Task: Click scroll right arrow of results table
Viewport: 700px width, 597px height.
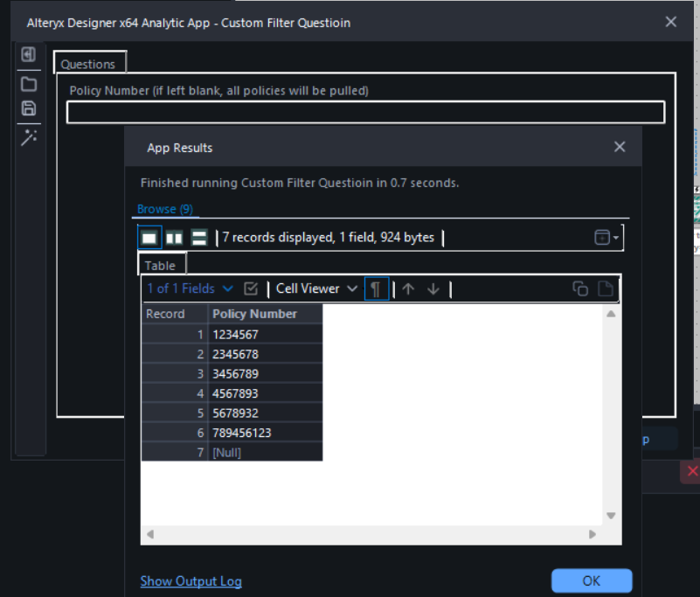Action: coord(593,534)
